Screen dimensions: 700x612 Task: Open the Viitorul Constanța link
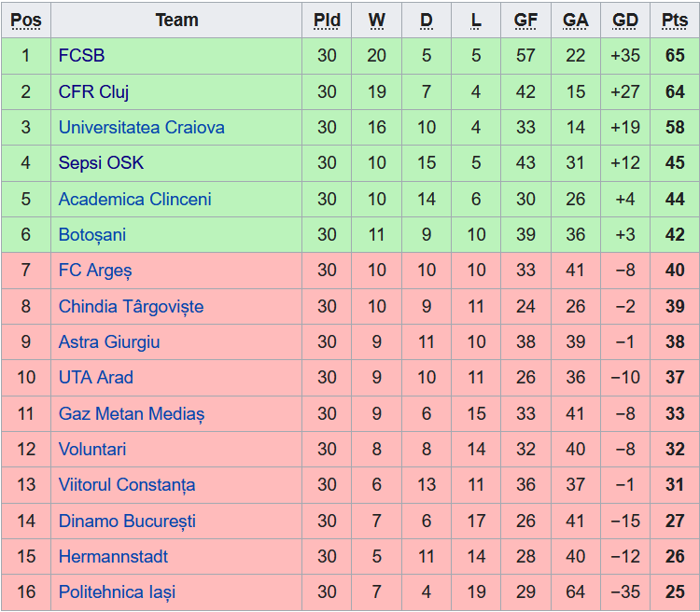click(x=127, y=485)
